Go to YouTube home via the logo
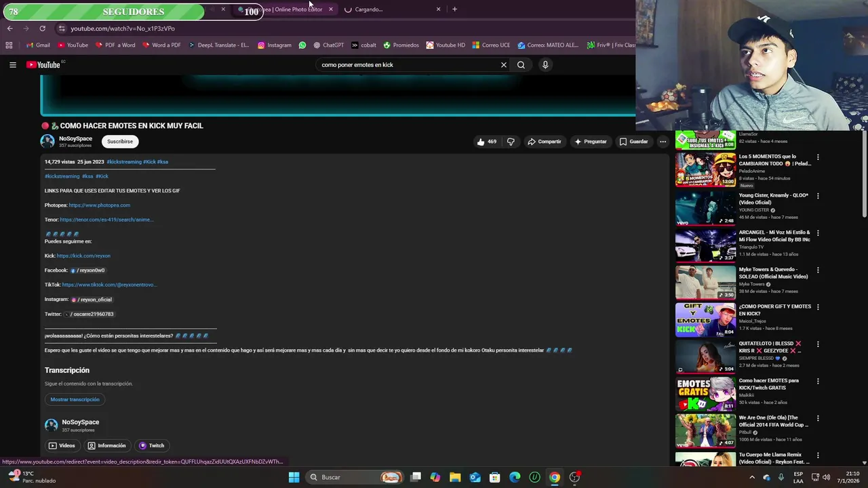868x488 pixels. point(43,65)
